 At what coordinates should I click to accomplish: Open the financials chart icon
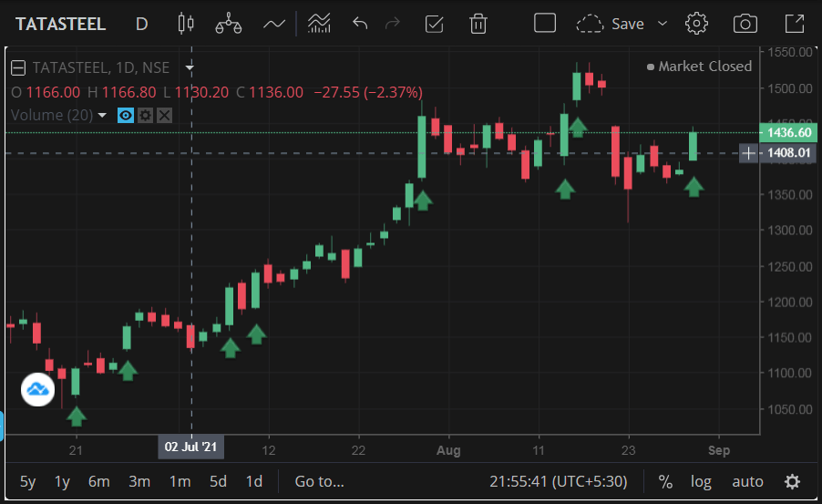coord(318,24)
